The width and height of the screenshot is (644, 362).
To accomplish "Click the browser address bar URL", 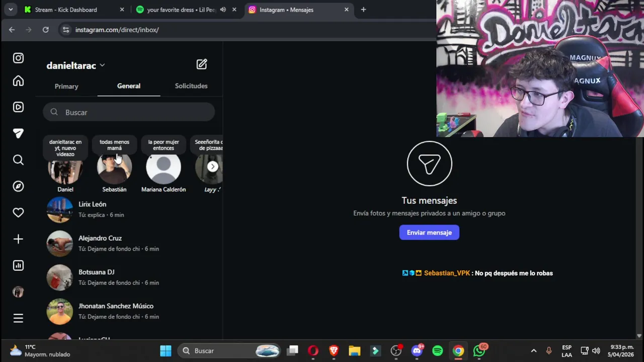I will tap(117, 30).
